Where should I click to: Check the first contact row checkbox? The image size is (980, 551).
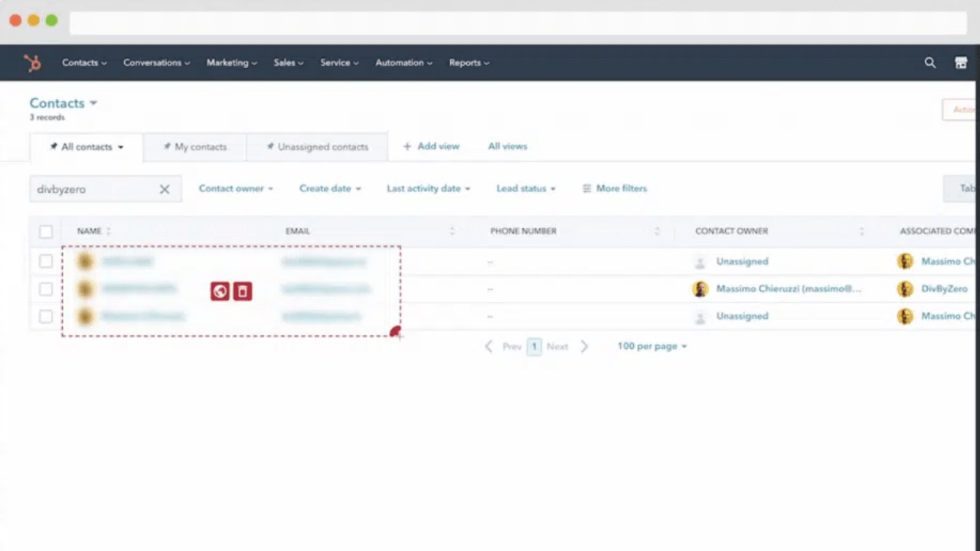[46, 262]
